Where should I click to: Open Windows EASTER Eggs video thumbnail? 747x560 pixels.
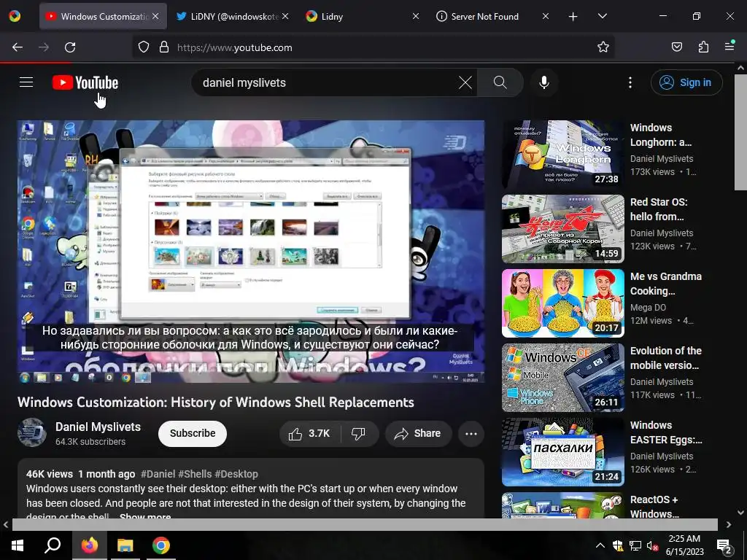pos(562,452)
